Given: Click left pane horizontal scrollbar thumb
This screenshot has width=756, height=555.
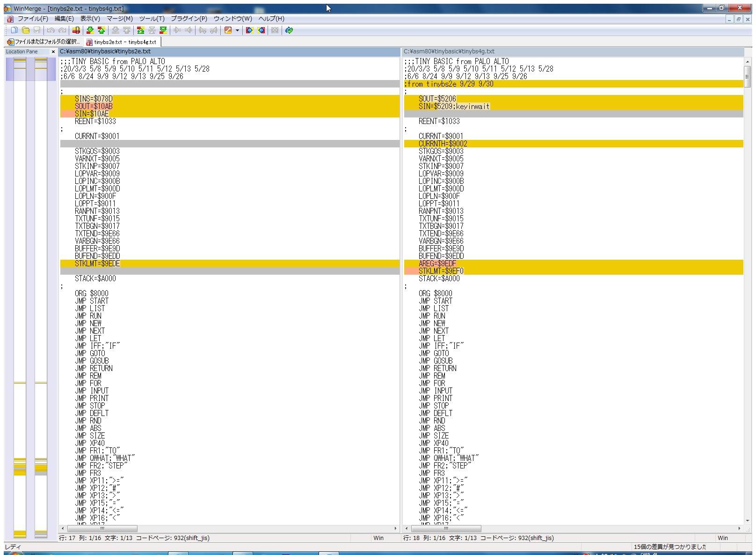Looking at the screenshot, I should tap(102, 528).
